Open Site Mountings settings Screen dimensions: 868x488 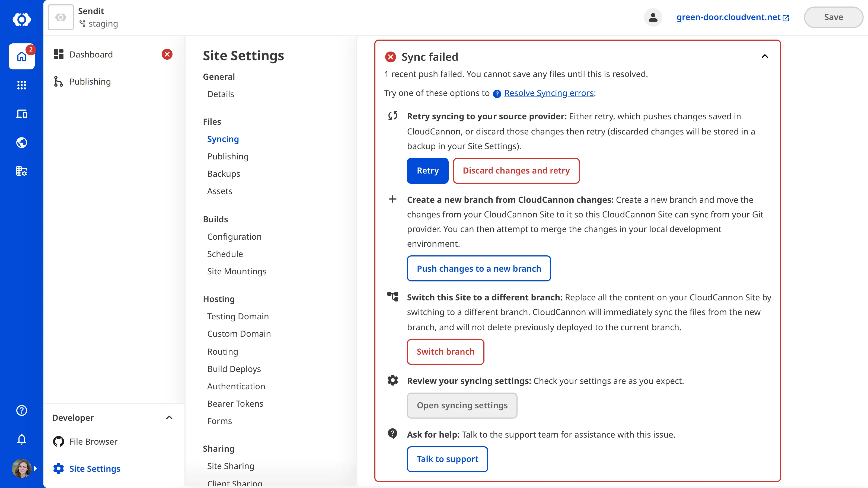237,271
